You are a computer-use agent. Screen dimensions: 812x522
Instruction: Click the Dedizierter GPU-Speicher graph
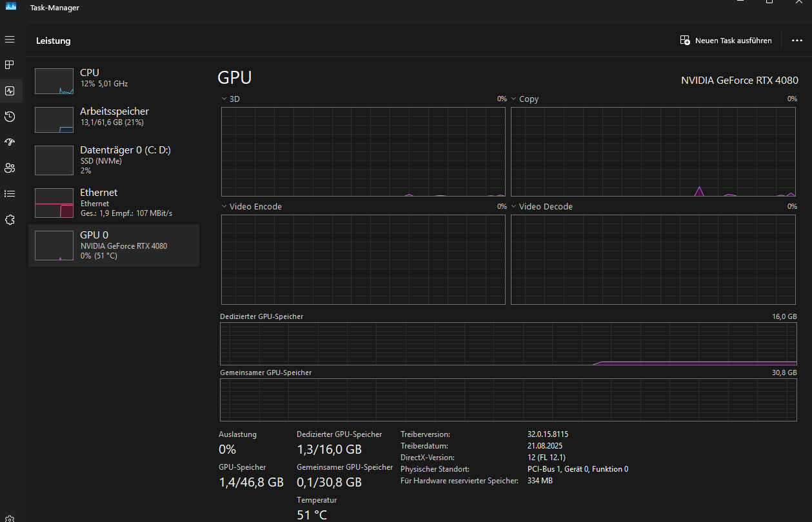click(508, 343)
